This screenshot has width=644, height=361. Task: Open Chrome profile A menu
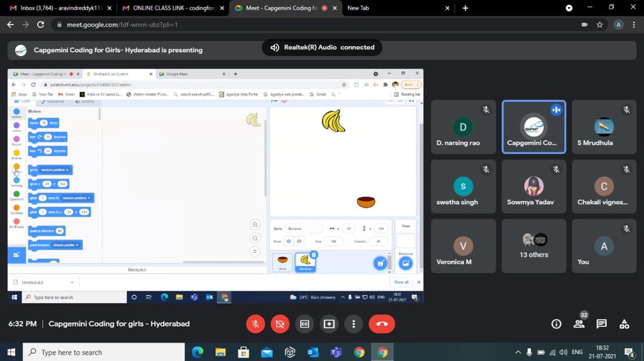(618, 25)
